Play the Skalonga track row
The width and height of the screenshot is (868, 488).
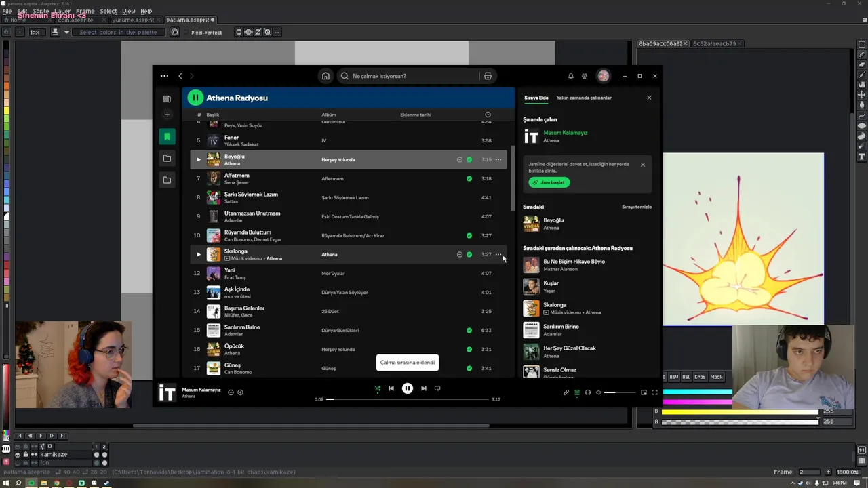tap(199, 254)
